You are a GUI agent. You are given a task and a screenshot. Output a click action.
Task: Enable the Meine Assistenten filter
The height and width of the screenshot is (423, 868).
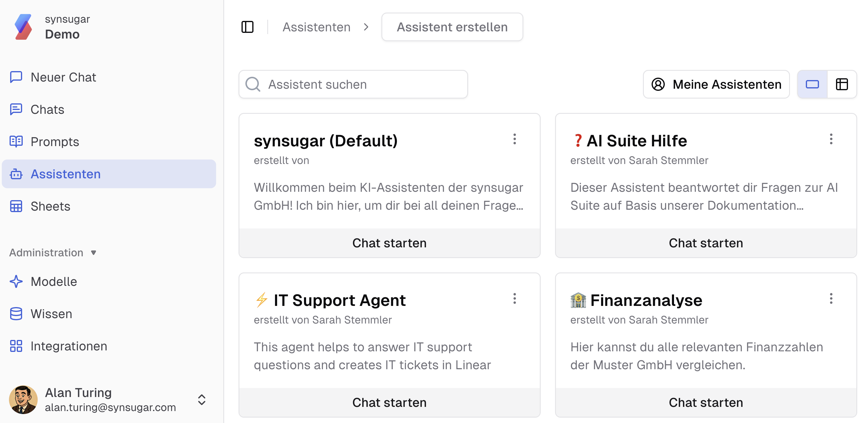[716, 85]
